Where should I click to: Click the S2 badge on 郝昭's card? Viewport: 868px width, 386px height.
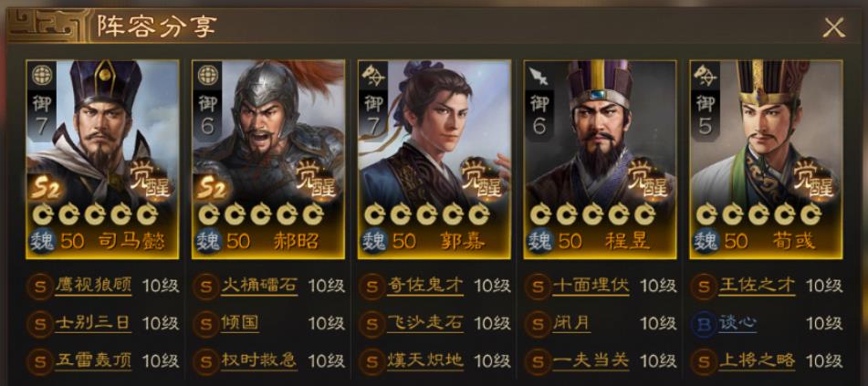[212, 190]
